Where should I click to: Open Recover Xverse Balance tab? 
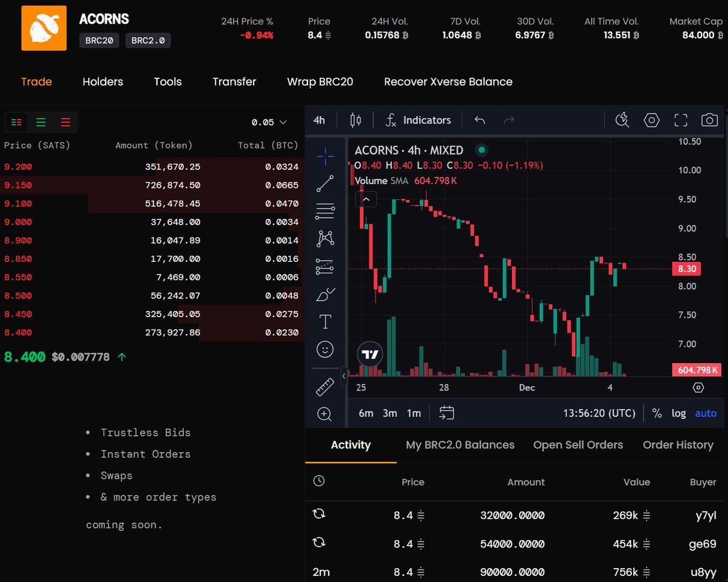coord(448,82)
